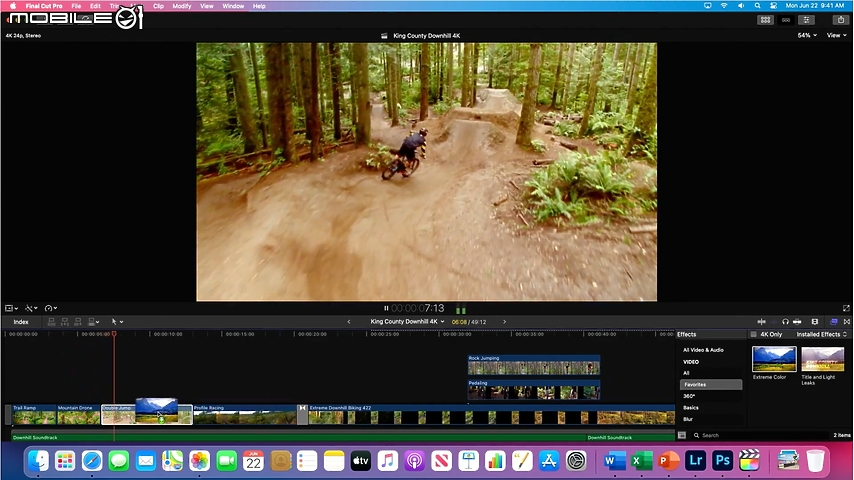Select Extreme Downhill Biking 422 clip
The height and width of the screenshot is (480, 854).
(491, 415)
